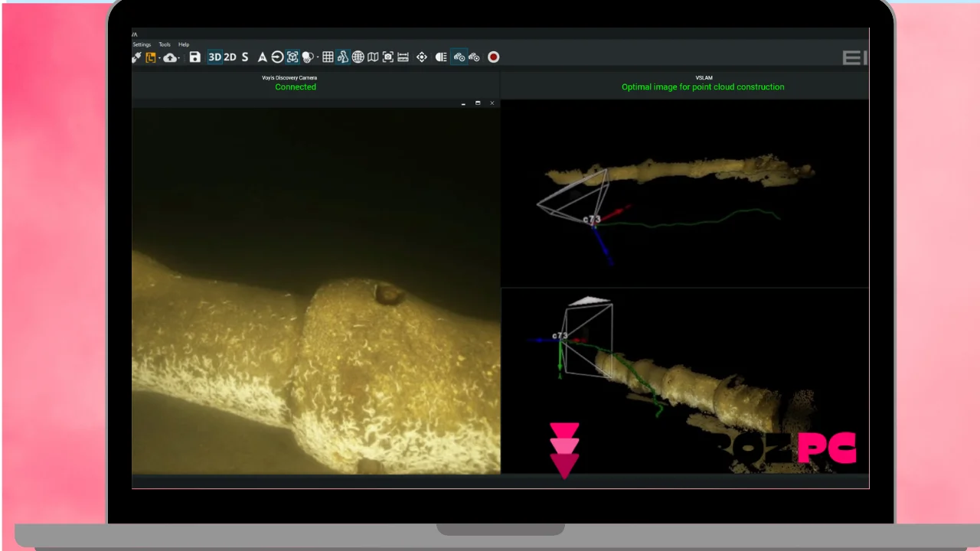
Task: Select the ruler measurement tool
Action: tap(403, 57)
